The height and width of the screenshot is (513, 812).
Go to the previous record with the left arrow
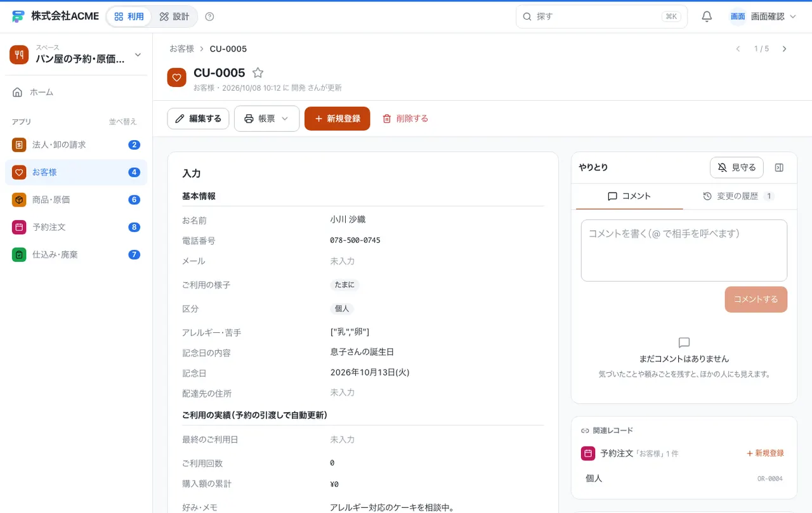[738, 49]
